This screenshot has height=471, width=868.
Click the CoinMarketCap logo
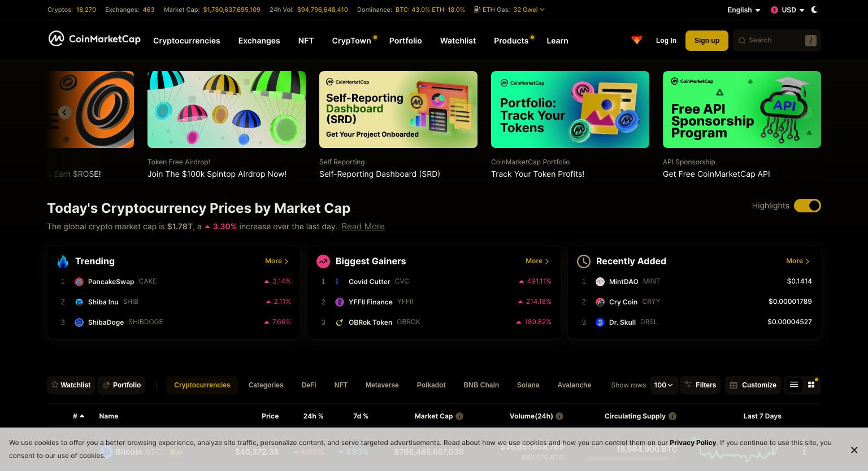pos(94,38)
